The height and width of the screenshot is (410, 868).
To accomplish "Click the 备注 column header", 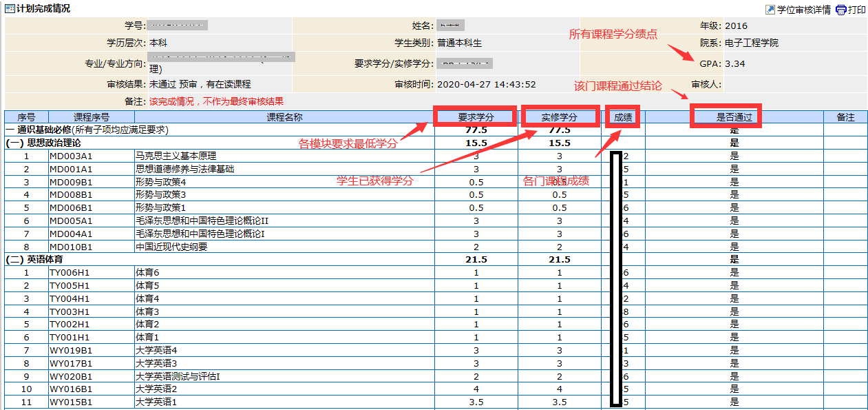I will pyautogui.click(x=845, y=117).
